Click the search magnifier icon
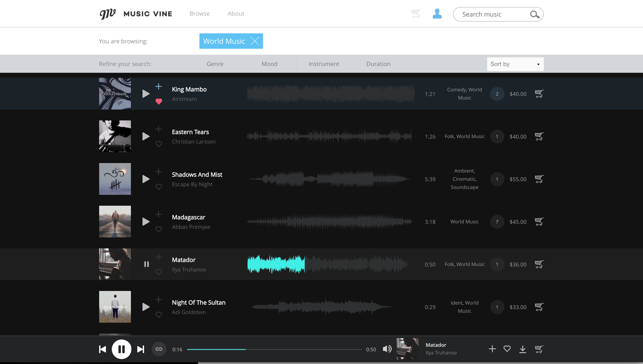Image resolution: width=643 pixels, height=364 pixels. (535, 14)
